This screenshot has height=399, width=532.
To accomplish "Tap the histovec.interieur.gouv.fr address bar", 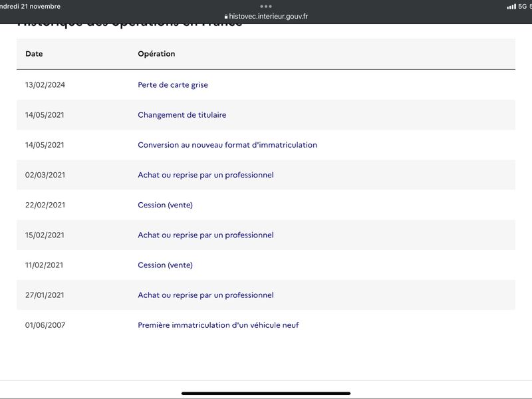I will point(268,17).
